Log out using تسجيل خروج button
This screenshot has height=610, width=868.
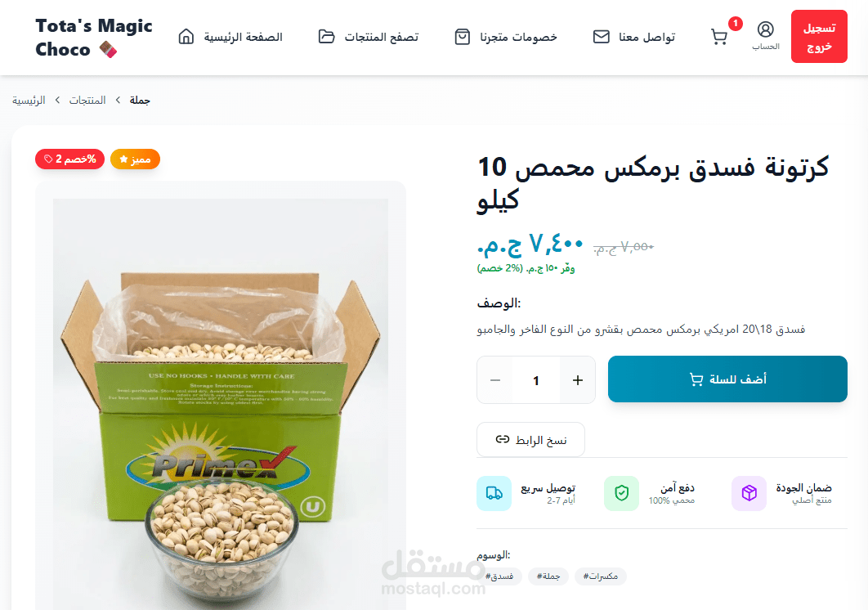[x=819, y=37]
